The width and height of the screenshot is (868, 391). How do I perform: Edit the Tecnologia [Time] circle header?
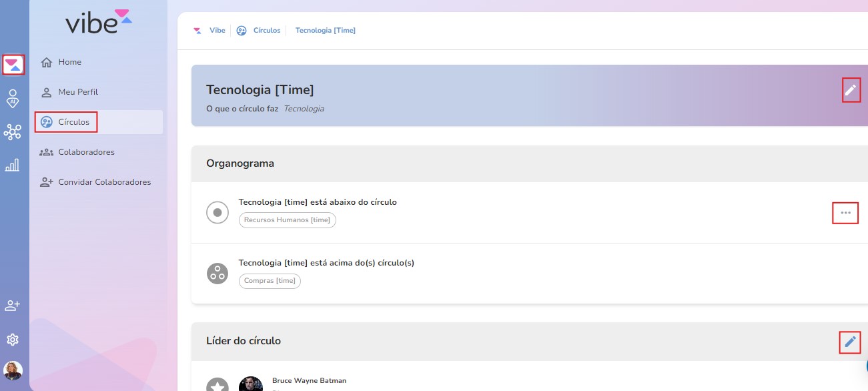coord(851,89)
